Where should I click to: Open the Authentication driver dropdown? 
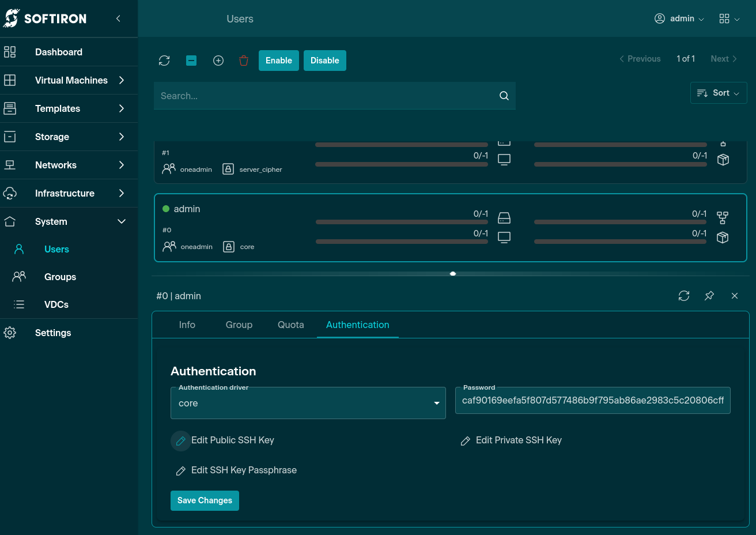[308, 403]
